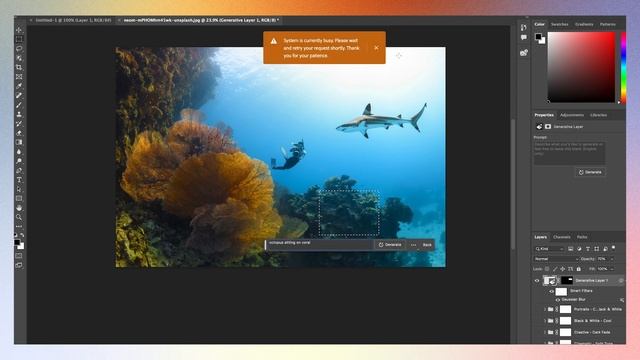
Task: Select the Dodge tool
Action: [x=19, y=161]
